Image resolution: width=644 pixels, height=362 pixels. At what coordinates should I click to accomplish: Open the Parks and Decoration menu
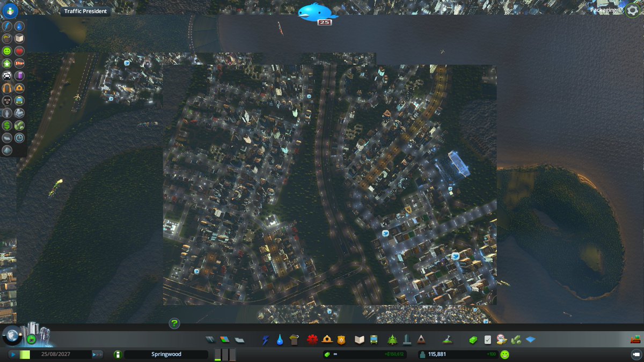coord(392,339)
